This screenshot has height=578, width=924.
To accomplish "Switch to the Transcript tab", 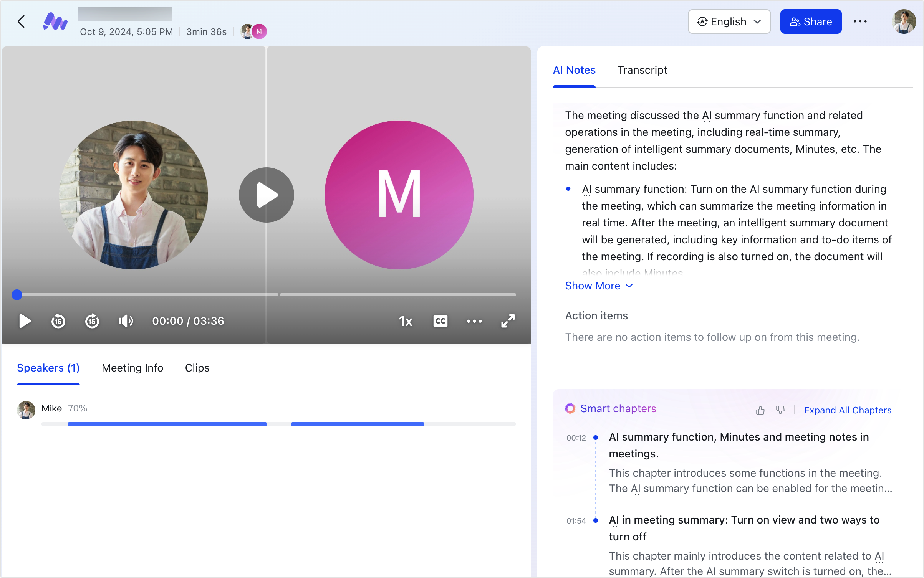I will [x=642, y=70].
